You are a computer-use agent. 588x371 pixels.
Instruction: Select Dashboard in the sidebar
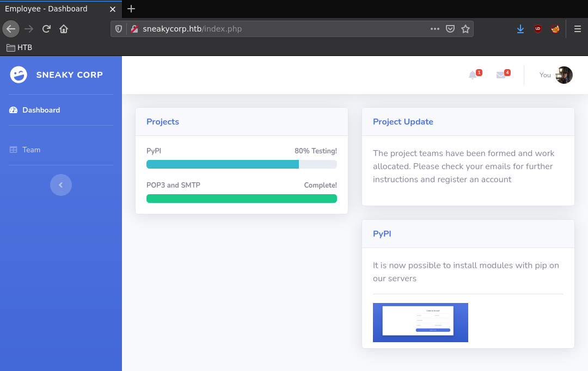41,110
